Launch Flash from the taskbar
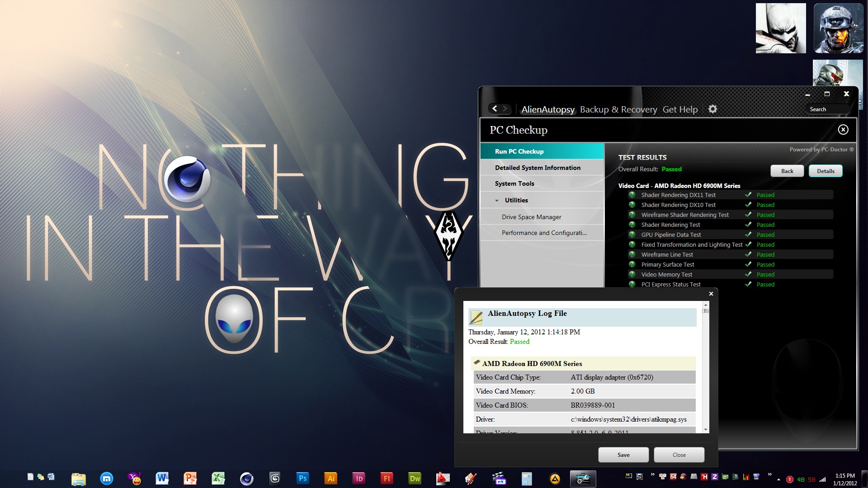Viewport: 868px width, 488px height. pos(387,479)
